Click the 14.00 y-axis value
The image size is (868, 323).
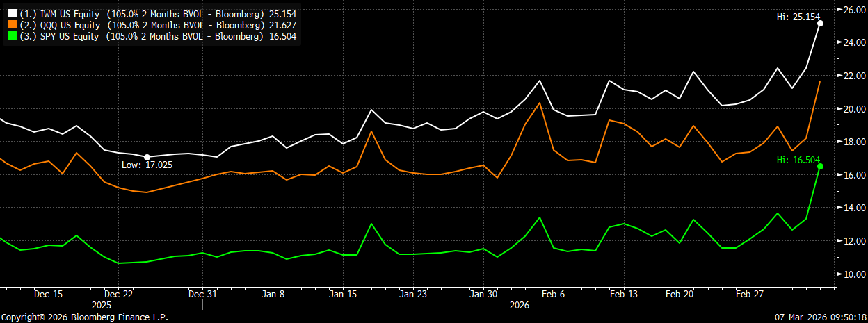click(853, 208)
